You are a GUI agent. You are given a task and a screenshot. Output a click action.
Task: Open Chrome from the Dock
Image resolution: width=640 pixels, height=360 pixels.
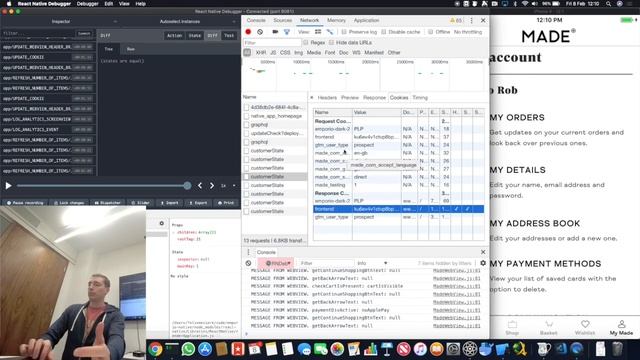(155, 349)
